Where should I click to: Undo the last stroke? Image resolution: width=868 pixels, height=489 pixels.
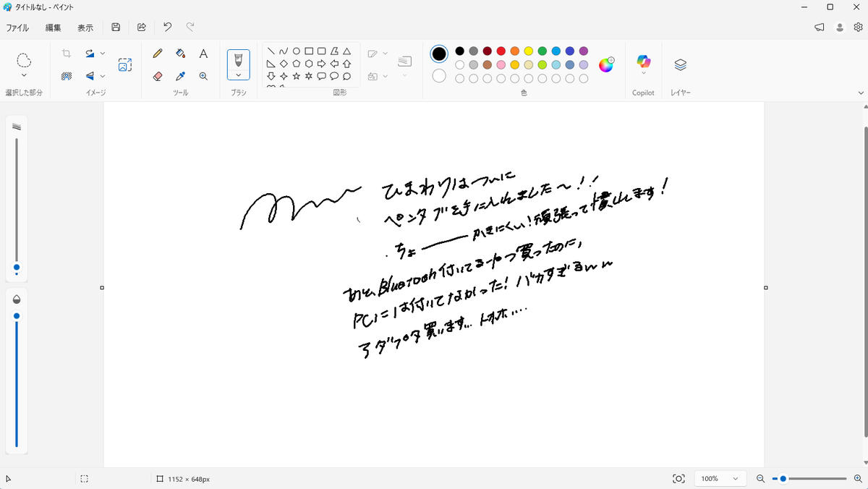[x=167, y=27]
